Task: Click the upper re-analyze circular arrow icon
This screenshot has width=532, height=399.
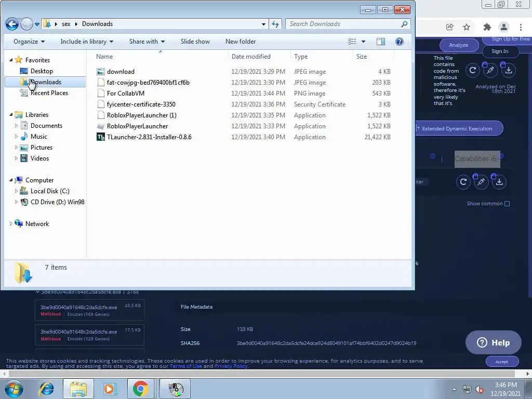Action: tap(473, 70)
